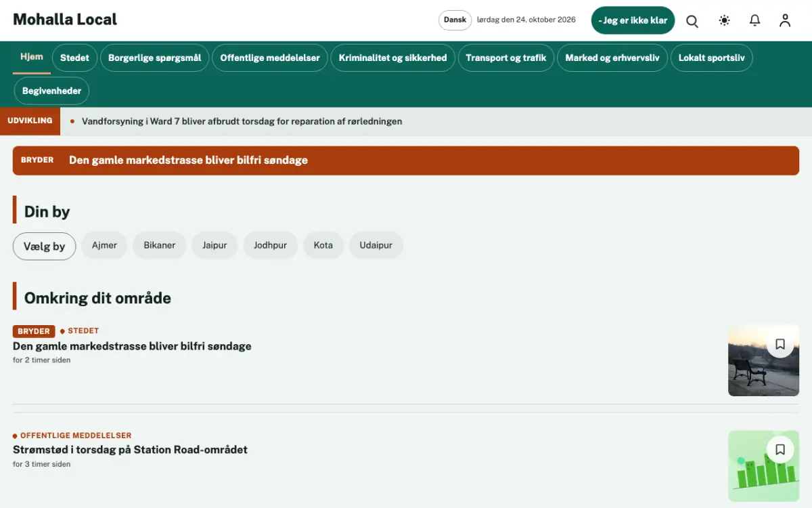The width and height of the screenshot is (812, 508).
Task: Click the 'for 3 timer siden' timestamp
Action: tap(42, 465)
